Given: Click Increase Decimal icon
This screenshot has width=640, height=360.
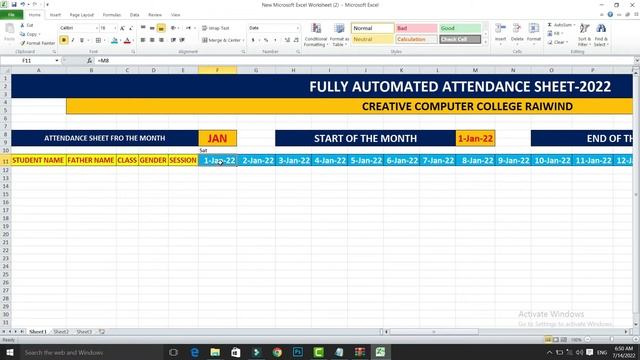Looking at the screenshot, I should (x=287, y=40).
